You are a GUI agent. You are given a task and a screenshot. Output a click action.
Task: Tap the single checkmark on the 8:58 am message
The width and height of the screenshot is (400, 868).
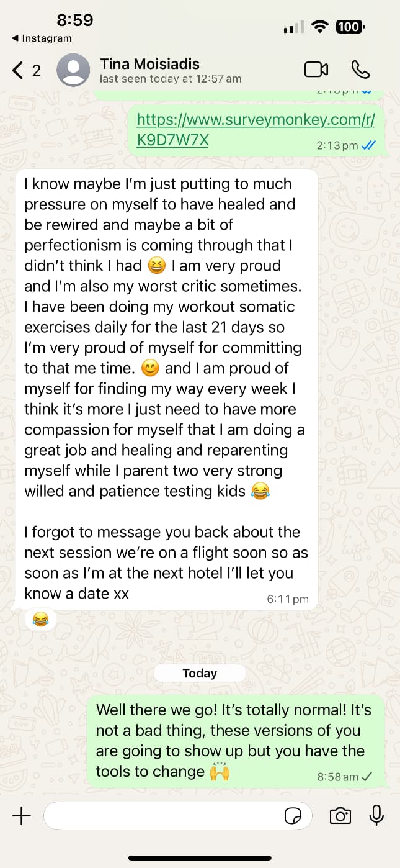[x=367, y=776]
